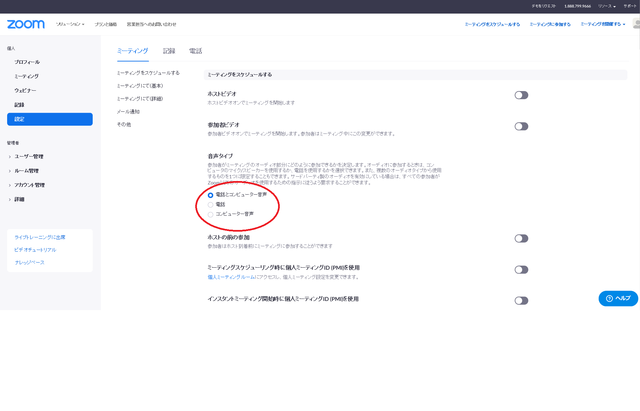Enable the 参加者ビデオ switch
This screenshot has height=411, width=640.
520,126
